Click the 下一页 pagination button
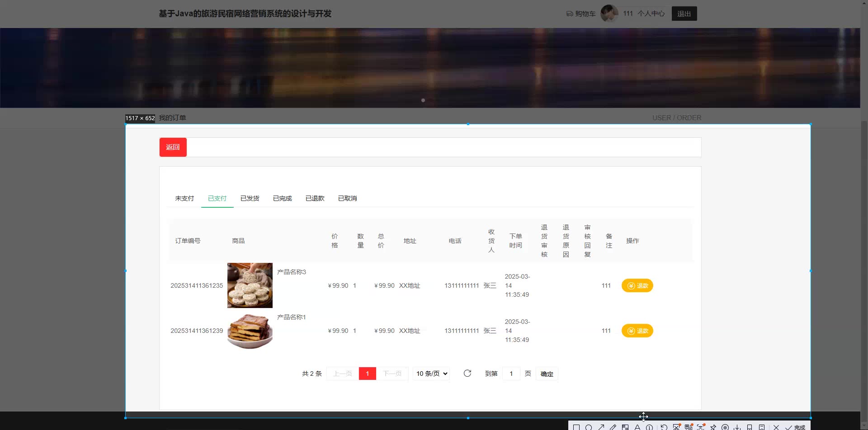Image resolution: width=868 pixels, height=430 pixels. click(x=392, y=374)
